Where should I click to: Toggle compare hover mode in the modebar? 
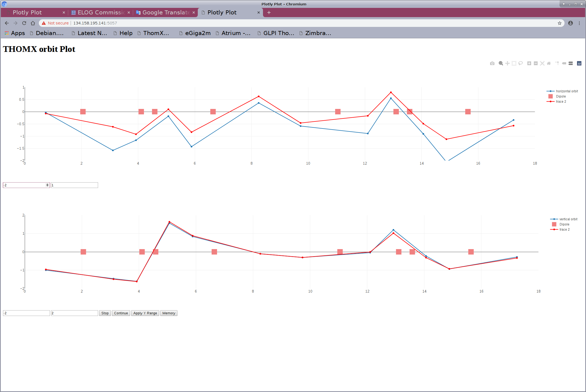click(570, 63)
